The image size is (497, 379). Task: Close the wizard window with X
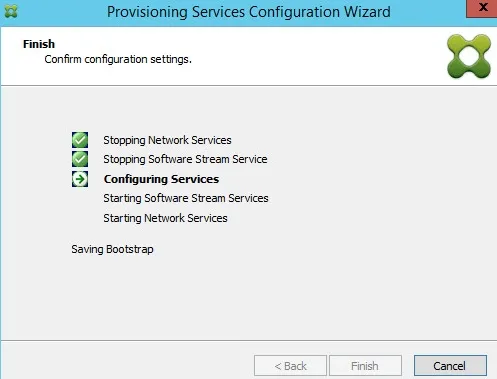[x=482, y=8]
